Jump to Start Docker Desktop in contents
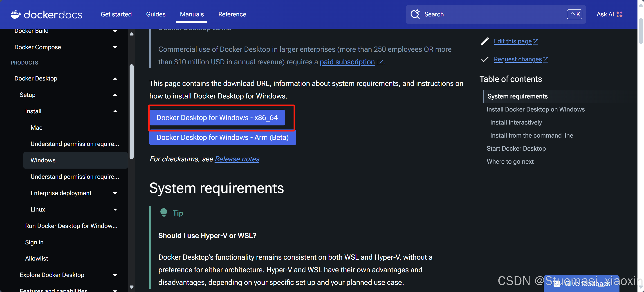Image resolution: width=644 pixels, height=292 pixels. 516,148
